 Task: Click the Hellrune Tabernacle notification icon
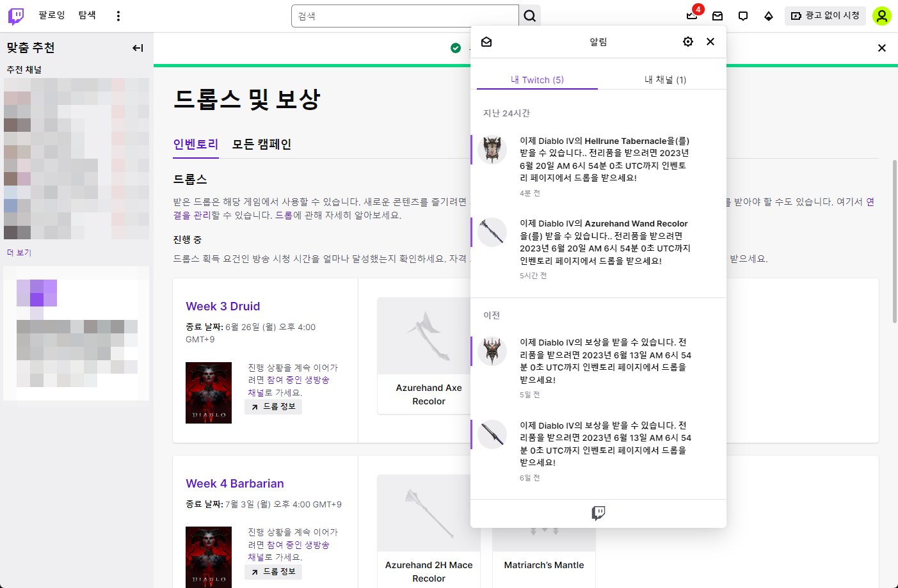click(492, 150)
